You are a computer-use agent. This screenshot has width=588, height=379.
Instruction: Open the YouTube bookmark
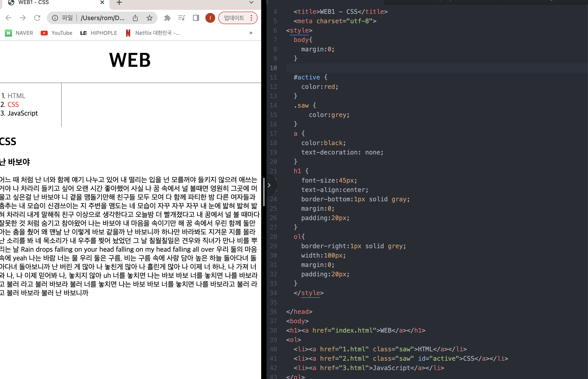(56, 33)
